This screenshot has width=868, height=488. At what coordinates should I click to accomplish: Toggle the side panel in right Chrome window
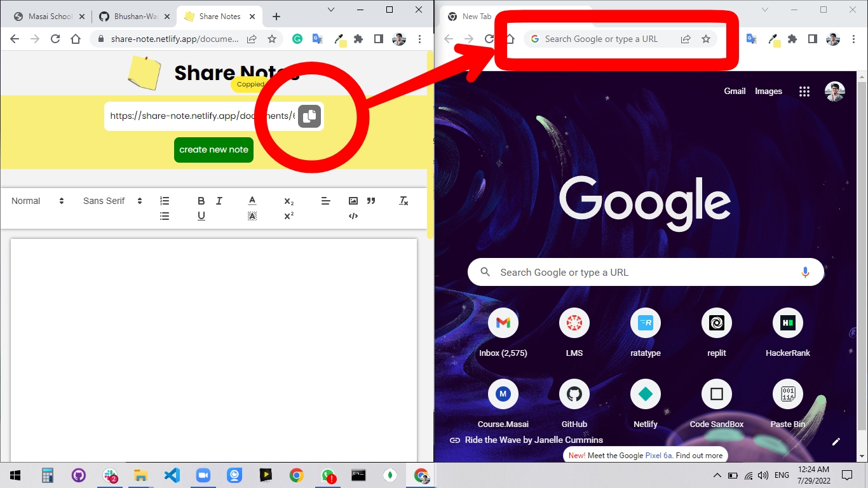812,39
